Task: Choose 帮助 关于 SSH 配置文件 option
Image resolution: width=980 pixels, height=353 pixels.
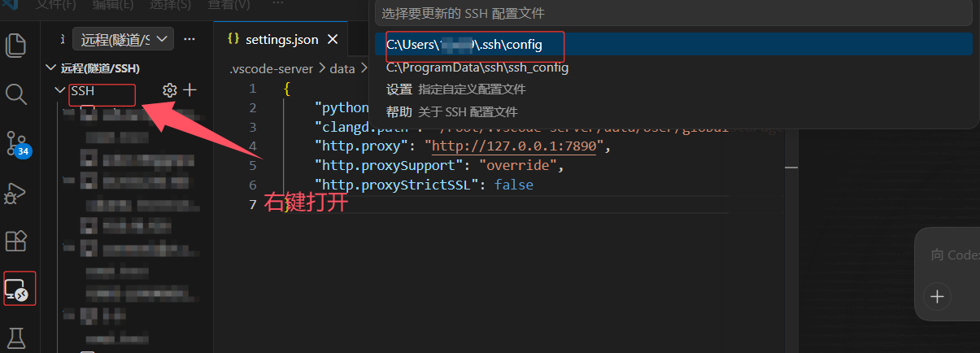Action: coord(673,111)
